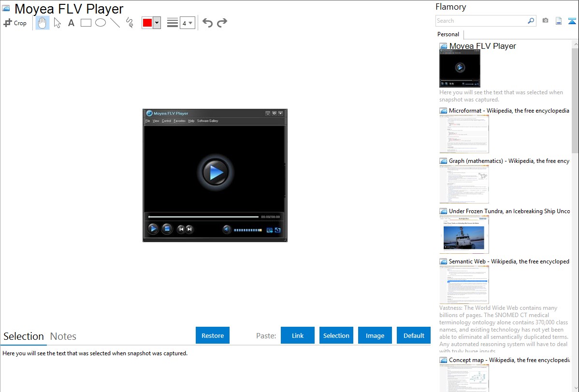Select the Crop tool
Image resolution: width=579 pixels, height=392 pixels.
15,23
